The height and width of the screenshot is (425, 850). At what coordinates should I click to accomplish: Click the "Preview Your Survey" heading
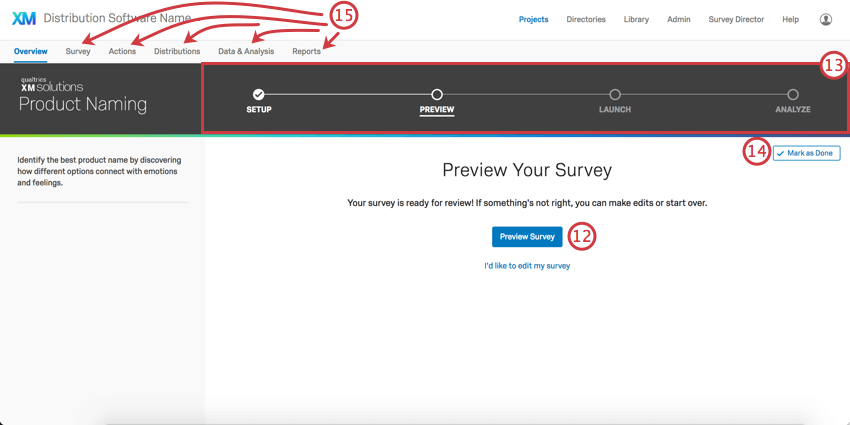(x=527, y=170)
